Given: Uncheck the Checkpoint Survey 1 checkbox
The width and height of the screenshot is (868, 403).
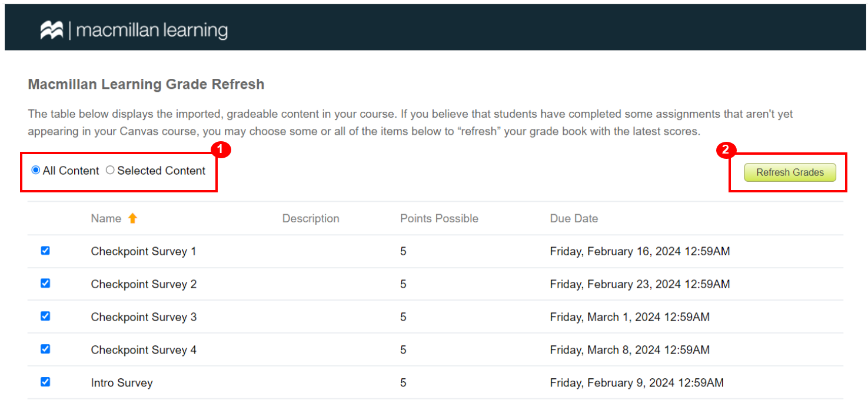Looking at the screenshot, I should (x=45, y=251).
